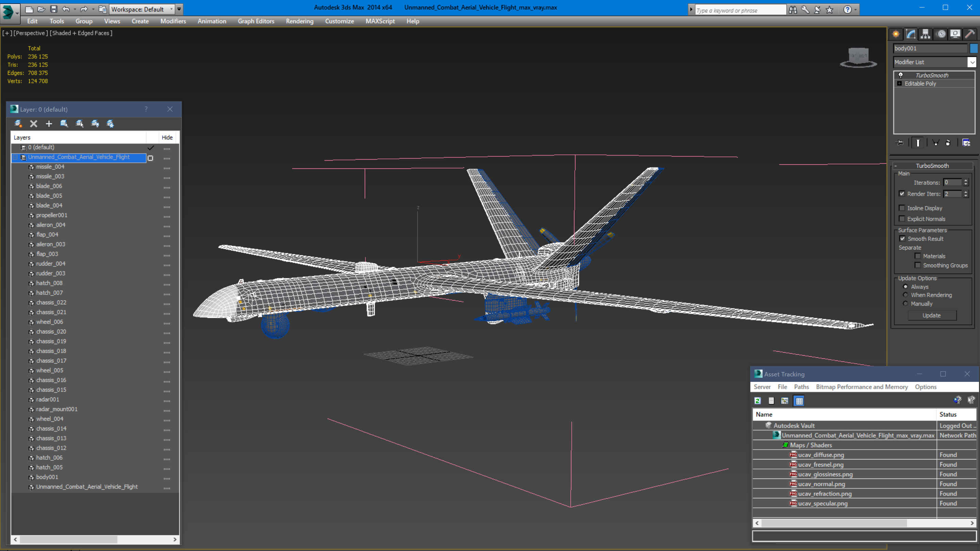Expand Unmanned_Combat_Aerial_Vehicle_Flight layer
The height and width of the screenshot is (551, 980).
tap(15, 157)
